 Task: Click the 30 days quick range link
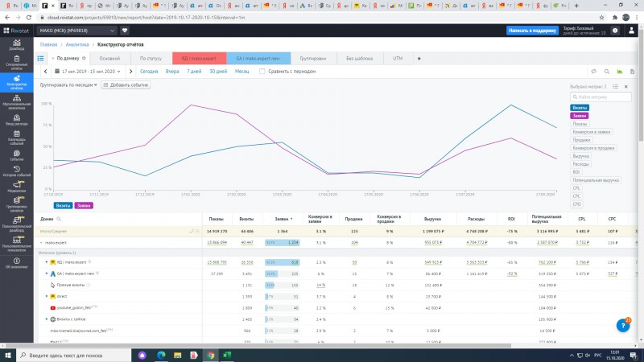[218, 72]
